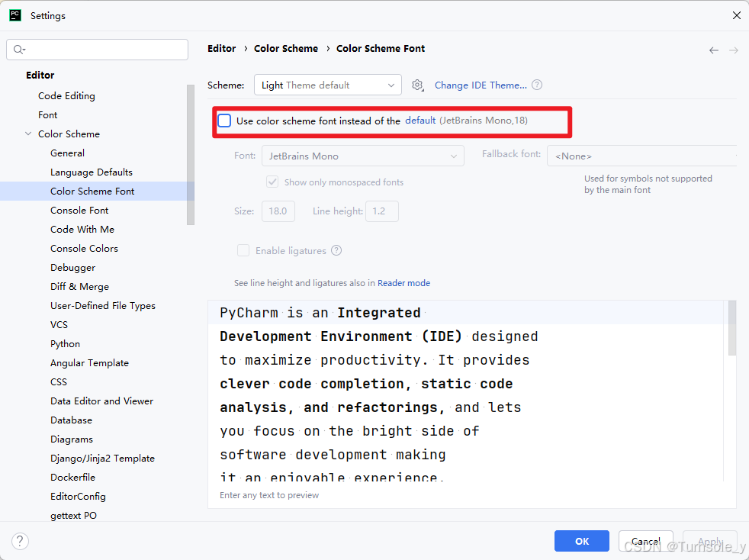
Task: Select General under Color Scheme
Action: pyautogui.click(x=67, y=153)
